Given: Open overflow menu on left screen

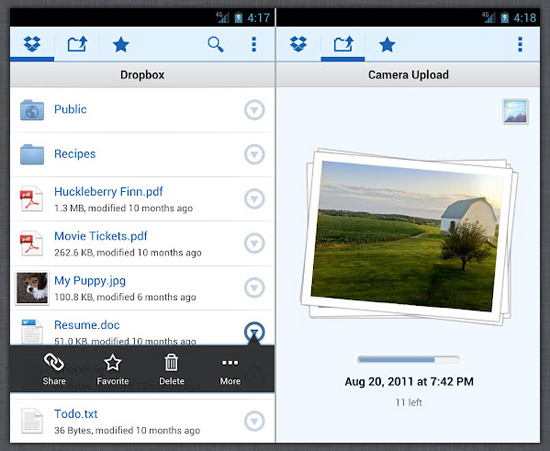Looking at the screenshot, I should coord(254,45).
